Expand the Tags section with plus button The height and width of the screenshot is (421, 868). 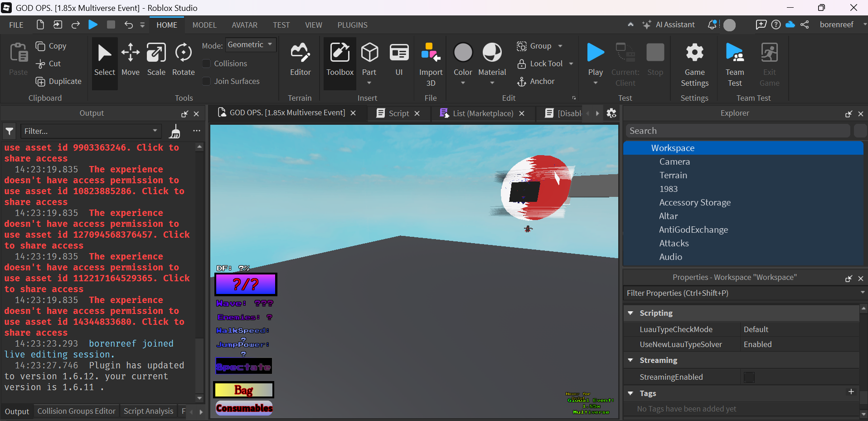[x=851, y=392]
